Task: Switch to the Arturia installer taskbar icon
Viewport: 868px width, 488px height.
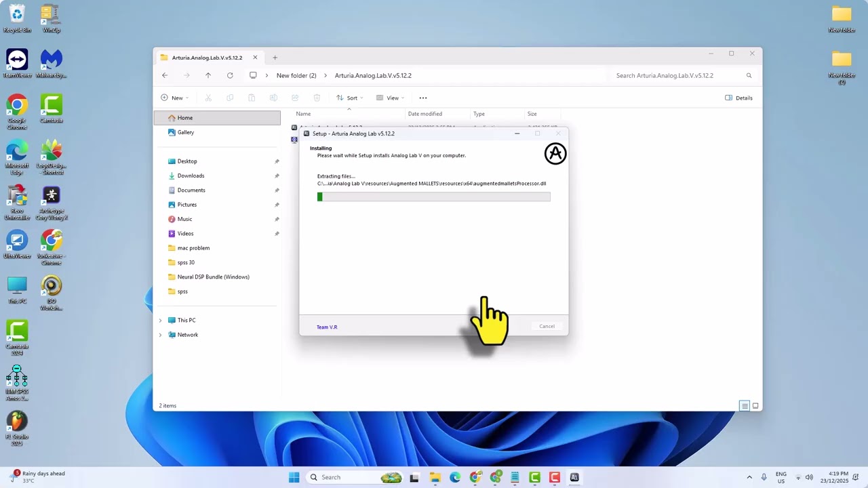Action: [x=574, y=477]
